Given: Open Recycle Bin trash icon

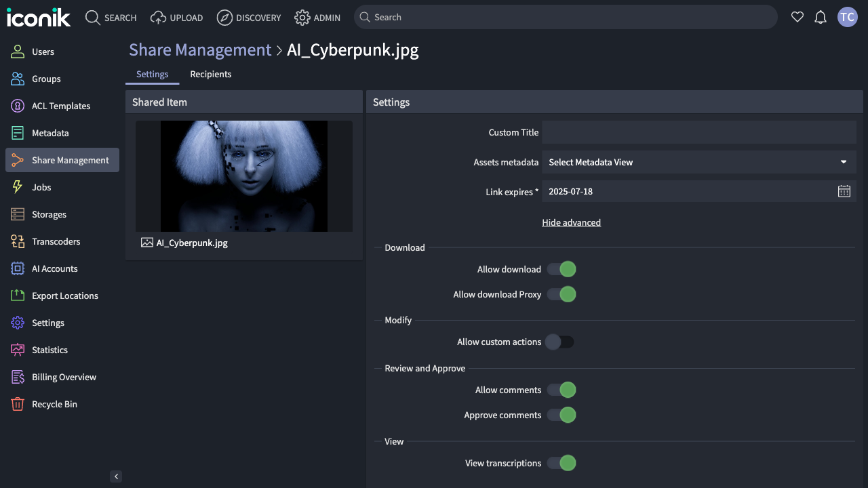Looking at the screenshot, I should pos(18,404).
